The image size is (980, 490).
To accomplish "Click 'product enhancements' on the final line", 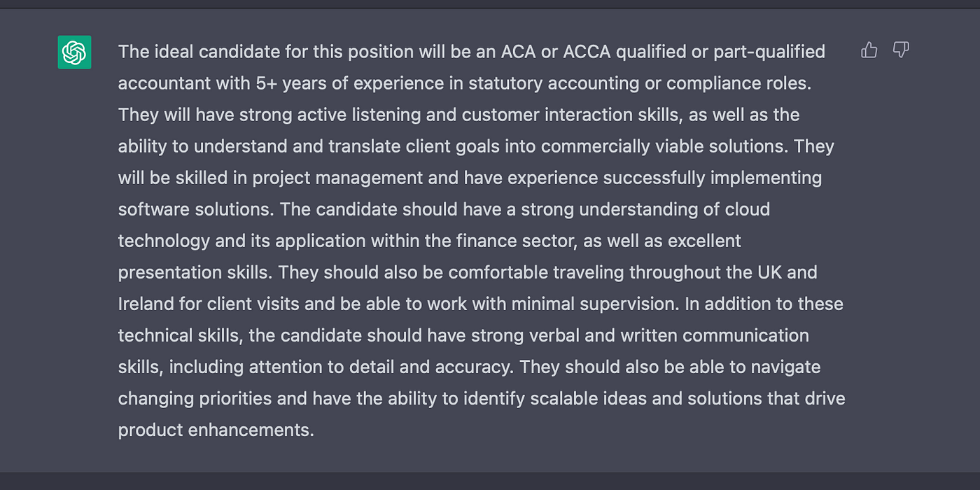I will (216, 430).
